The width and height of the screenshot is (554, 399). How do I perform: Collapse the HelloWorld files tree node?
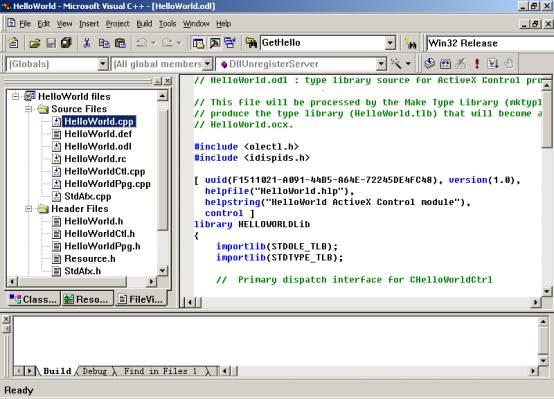pyautogui.click(x=16, y=96)
